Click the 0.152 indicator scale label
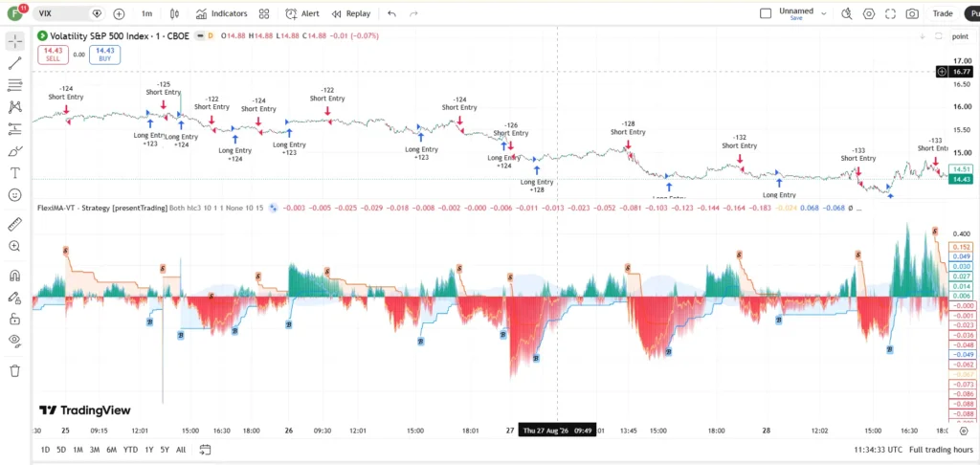This screenshot has width=980, height=465. [x=960, y=247]
